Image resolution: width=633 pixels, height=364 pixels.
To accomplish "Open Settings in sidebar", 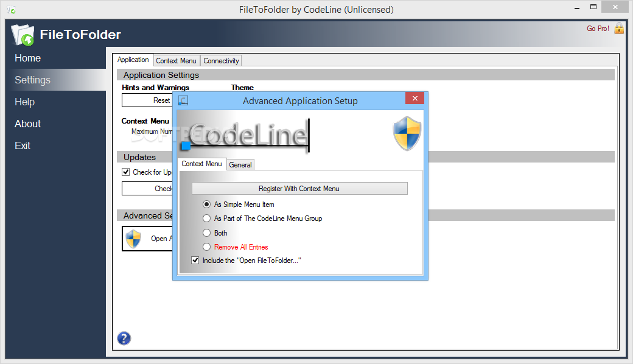I will (56, 80).
